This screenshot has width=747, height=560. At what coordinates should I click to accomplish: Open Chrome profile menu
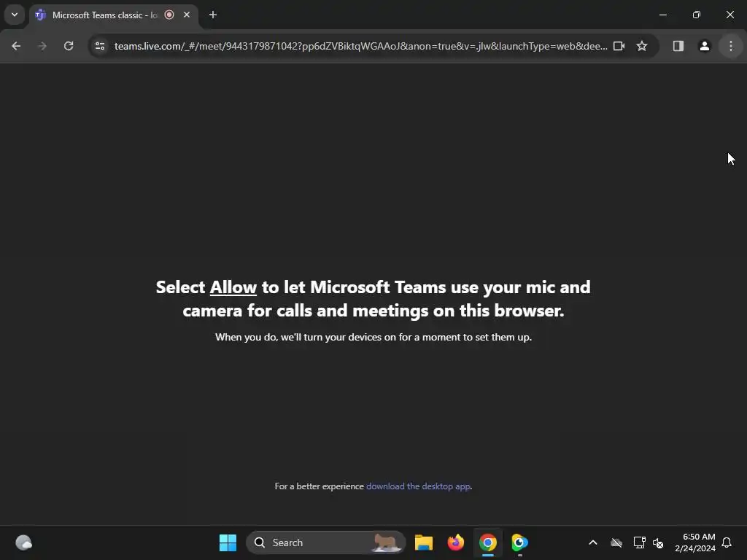pyautogui.click(x=704, y=46)
